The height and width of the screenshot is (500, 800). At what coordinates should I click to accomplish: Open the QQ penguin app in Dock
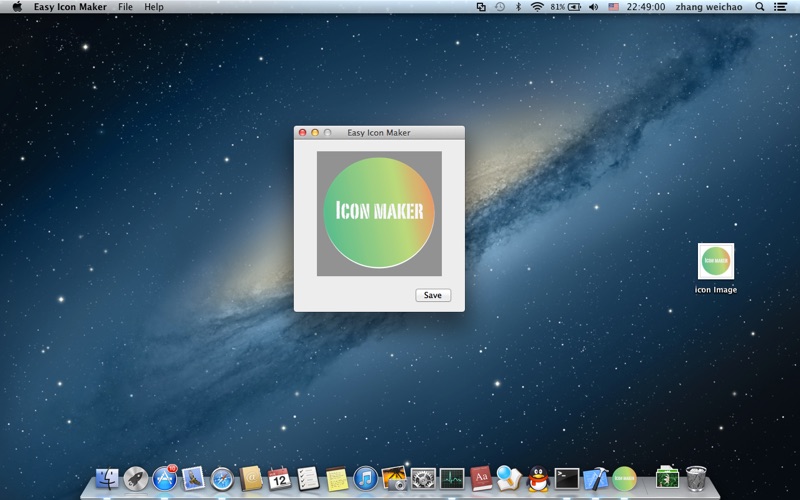pyautogui.click(x=538, y=479)
